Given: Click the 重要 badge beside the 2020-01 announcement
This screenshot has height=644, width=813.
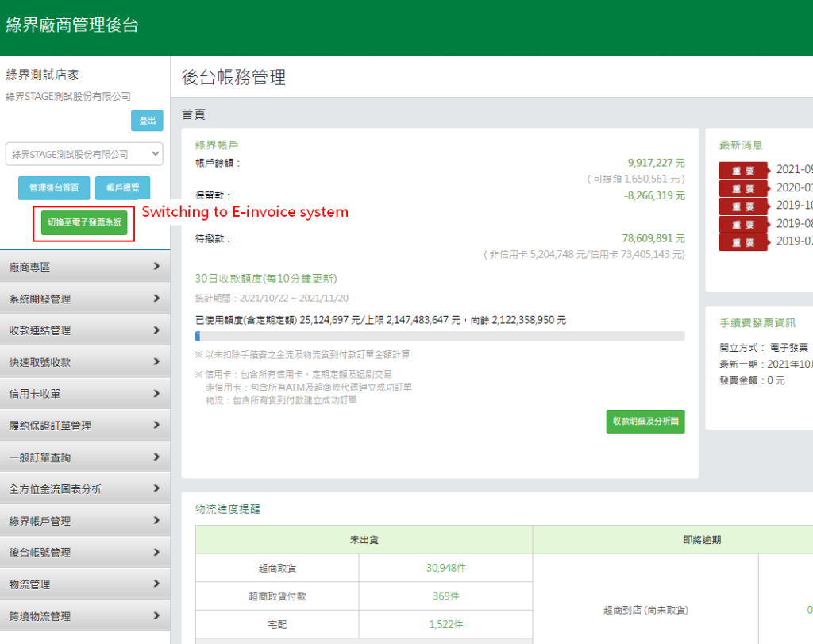Looking at the screenshot, I should 744,188.
